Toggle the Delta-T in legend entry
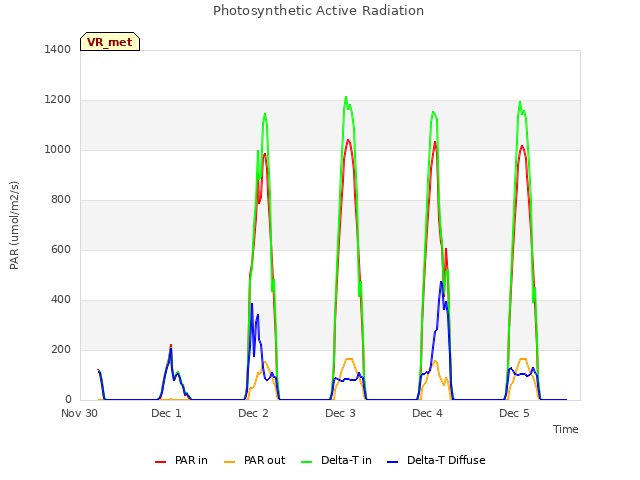This screenshot has width=640, height=480. [336, 460]
